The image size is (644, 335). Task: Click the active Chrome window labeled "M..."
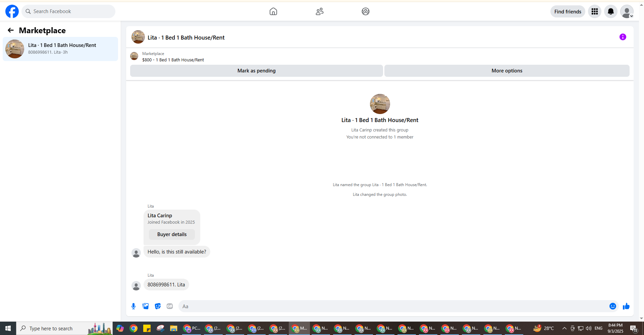pyautogui.click(x=299, y=328)
